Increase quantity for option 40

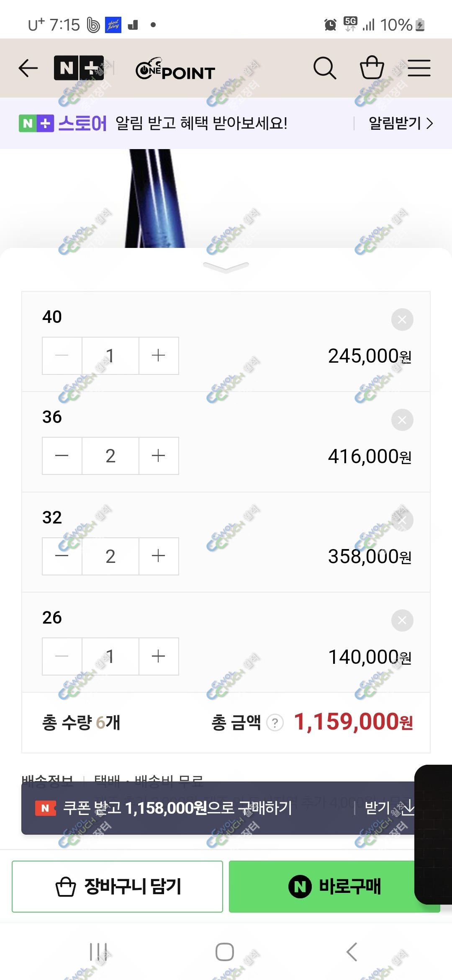coord(159,356)
